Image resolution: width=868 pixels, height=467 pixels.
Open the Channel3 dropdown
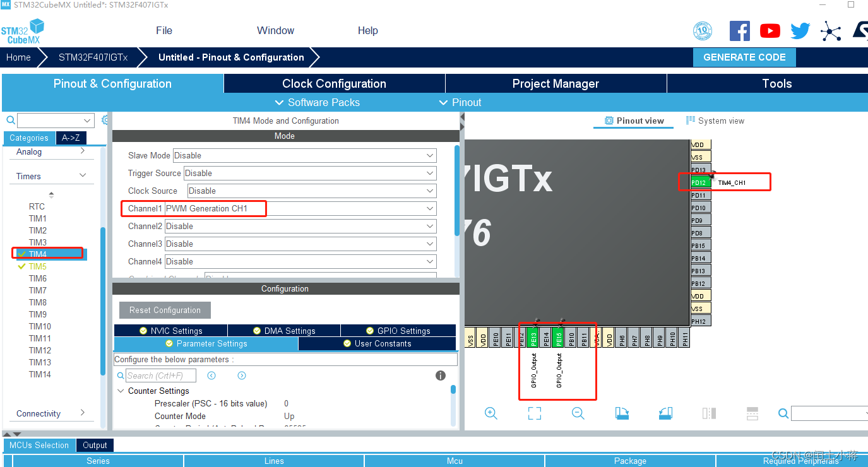[300, 244]
